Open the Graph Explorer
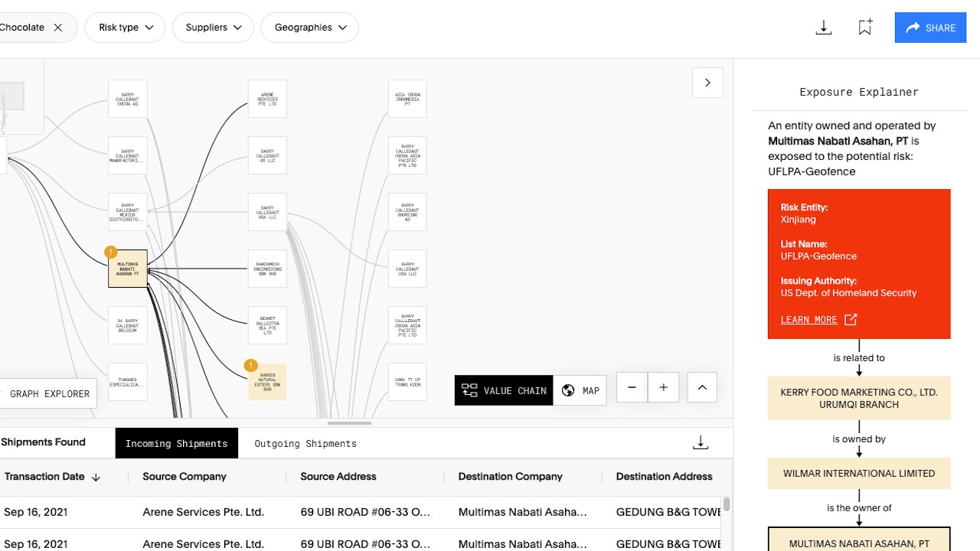 [x=47, y=393]
